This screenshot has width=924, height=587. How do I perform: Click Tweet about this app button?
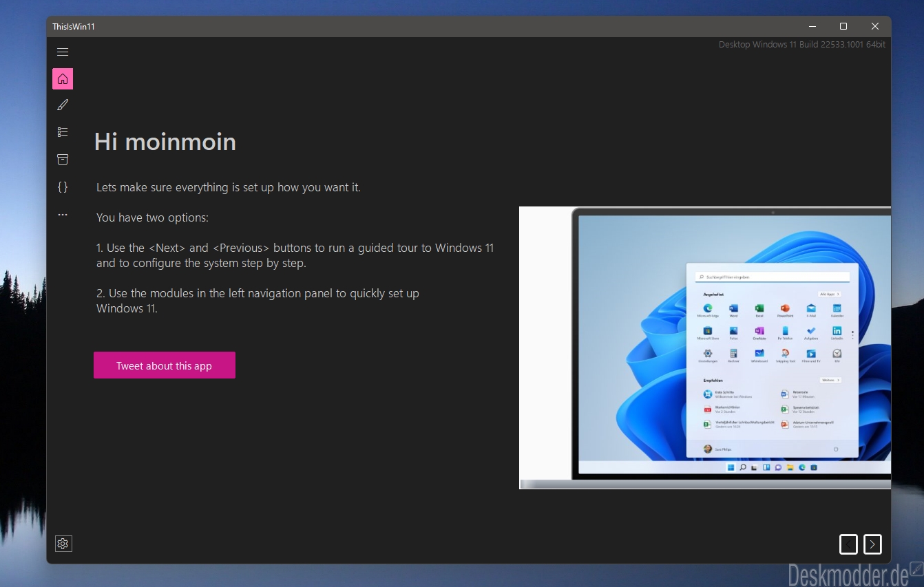click(x=165, y=365)
